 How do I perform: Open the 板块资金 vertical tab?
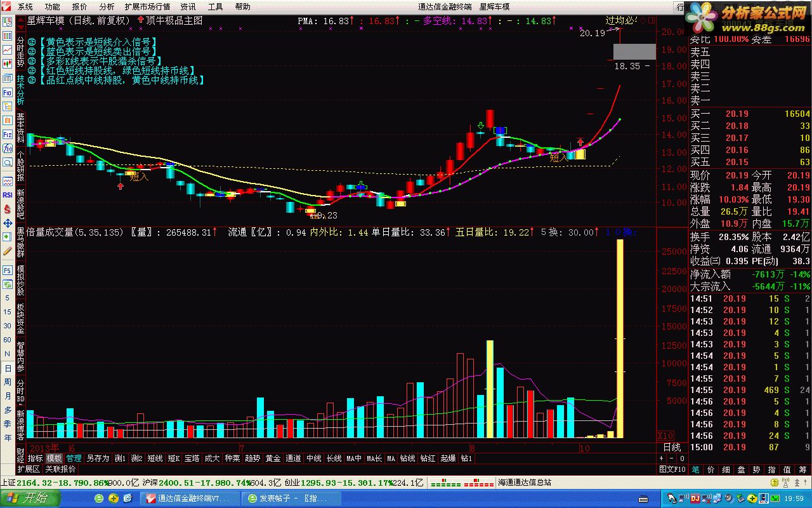[20, 317]
